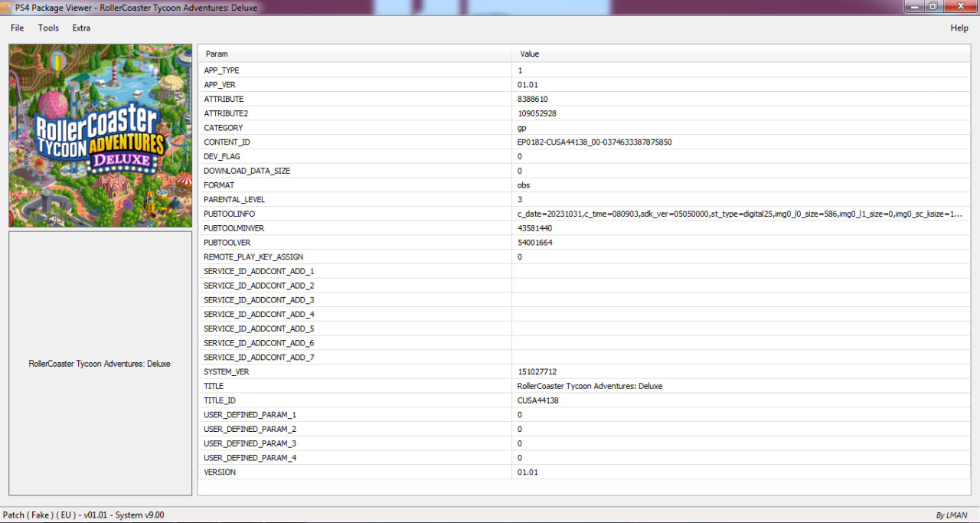Image resolution: width=980 pixels, height=523 pixels.
Task: Select the SERVICE_ID_ADDCONT_ADD_4 row
Action: pos(585,314)
